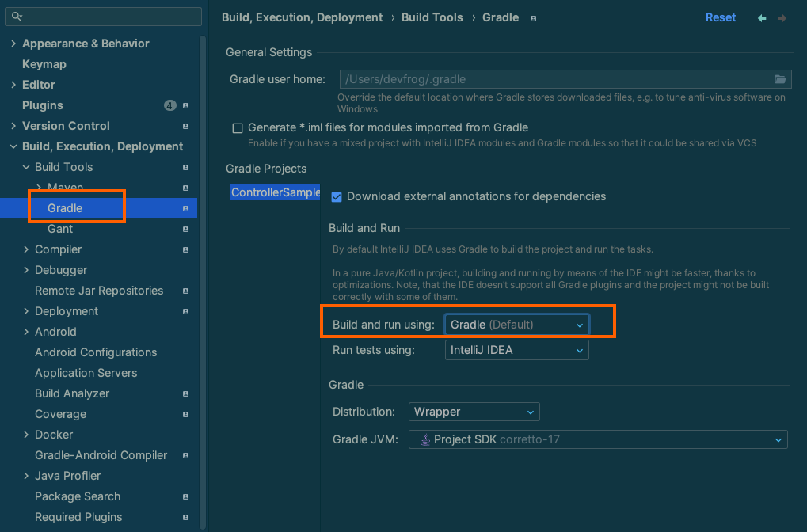Click the back arrow navigation icon
Viewport: 807px width, 532px height.
[762, 18]
